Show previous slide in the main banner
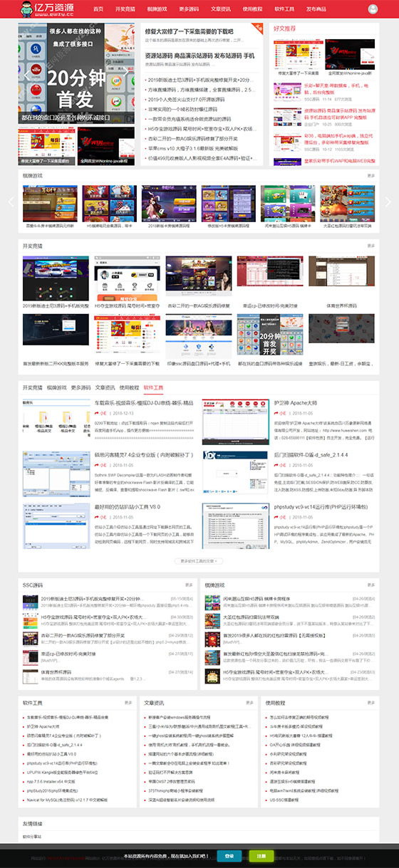399x868 pixels. (x=27, y=74)
